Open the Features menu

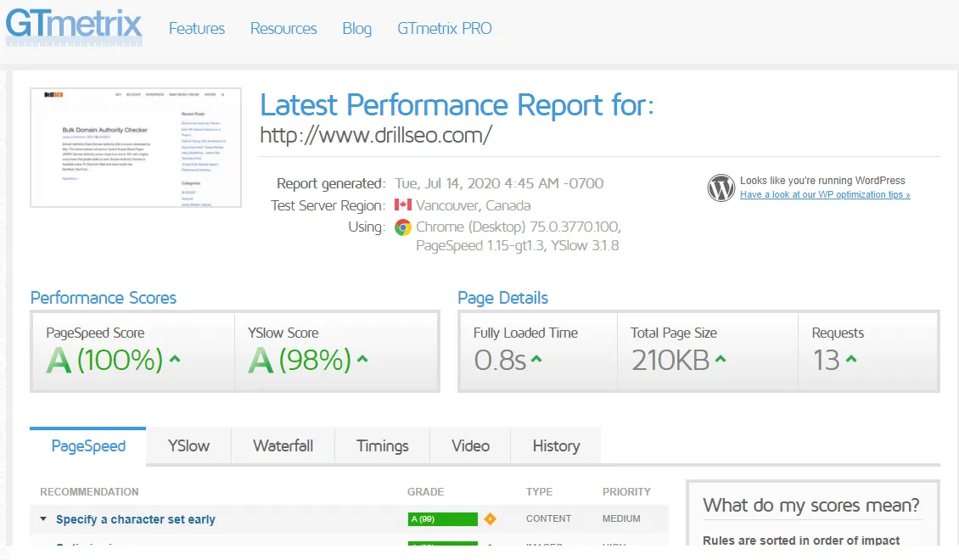click(x=197, y=29)
